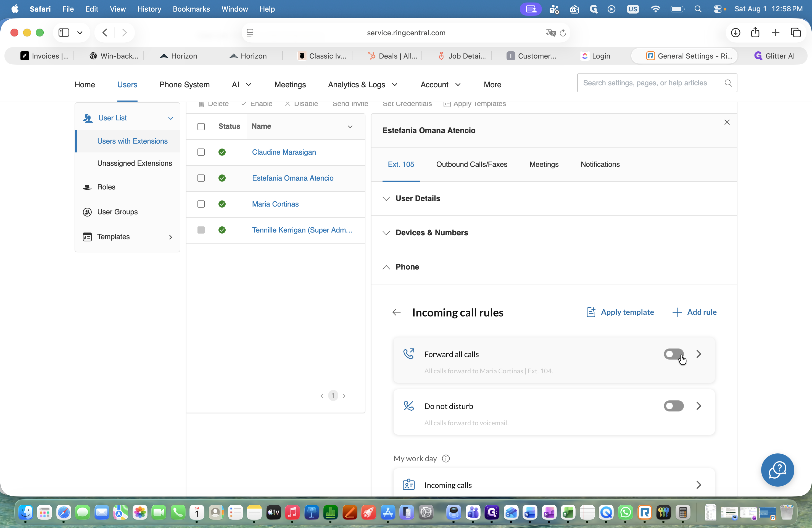Go to Phone System in top navigation
Image resolution: width=812 pixels, height=528 pixels.
pos(184,85)
